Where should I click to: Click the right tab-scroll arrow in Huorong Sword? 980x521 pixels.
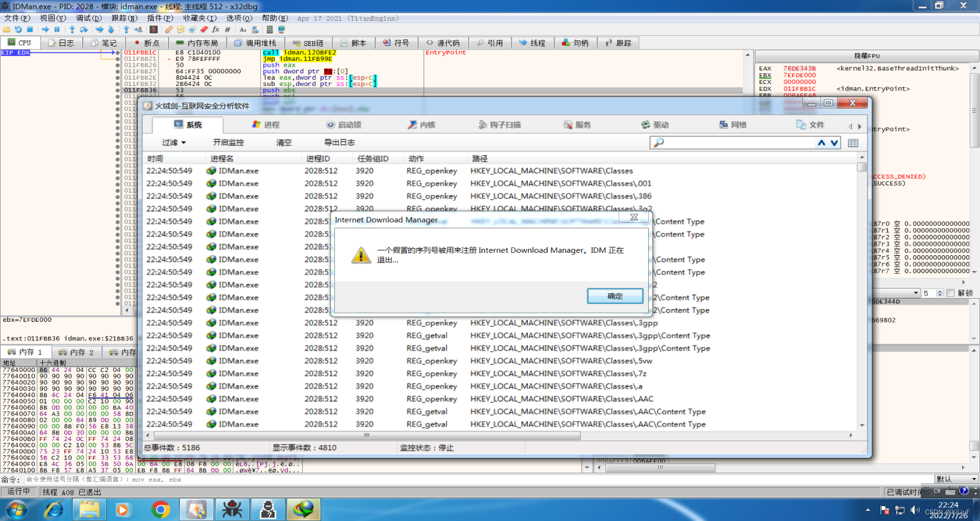click(x=860, y=126)
